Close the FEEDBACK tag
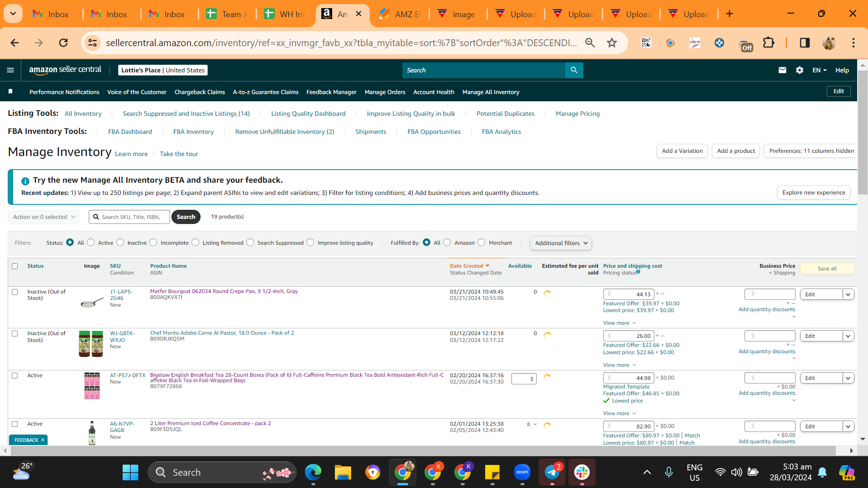 (43, 440)
